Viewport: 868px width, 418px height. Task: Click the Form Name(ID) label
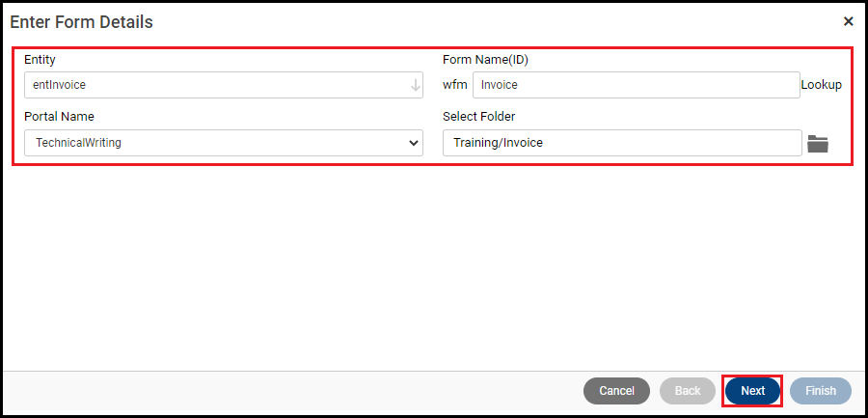(x=485, y=60)
